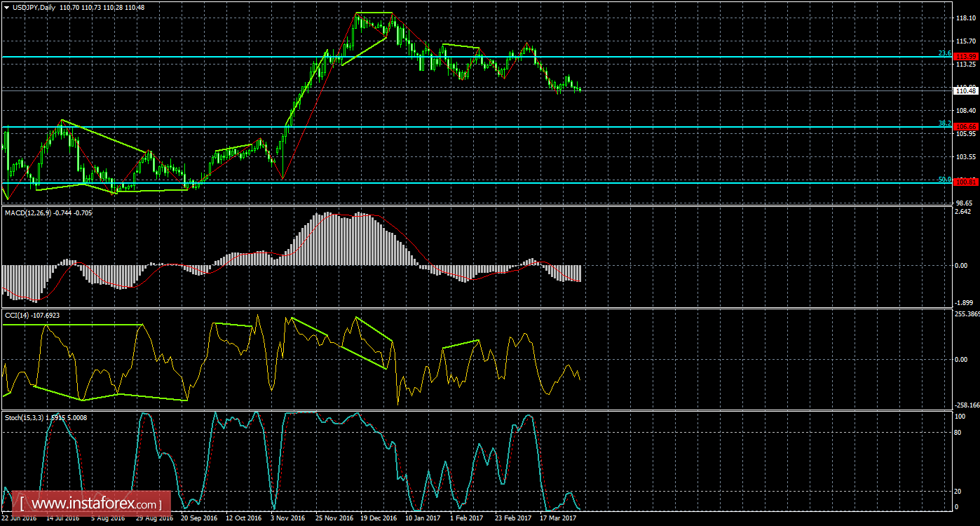Viewport: 980px width, 526px height.
Task: Click the -1.899 MACD scale value
Action: pos(965,304)
